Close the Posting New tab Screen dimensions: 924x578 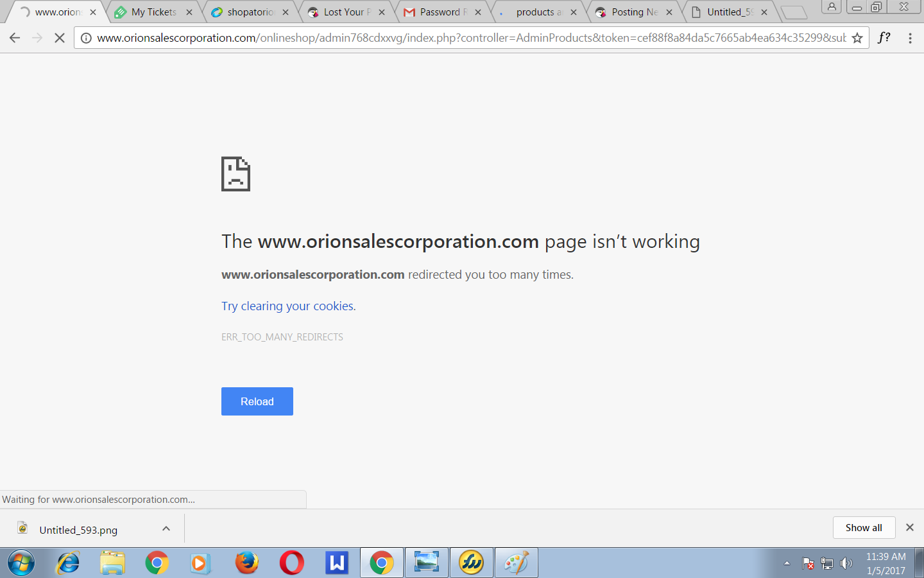point(669,12)
